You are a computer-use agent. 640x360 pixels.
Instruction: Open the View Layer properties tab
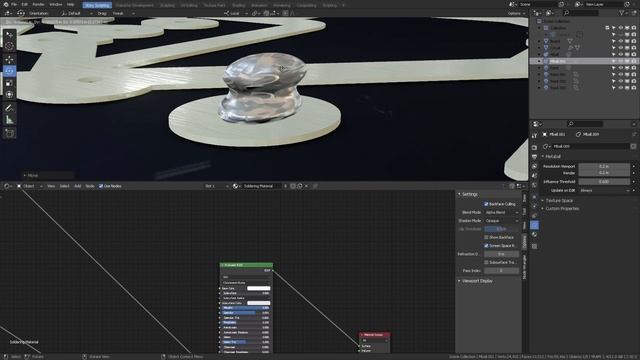(x=534, y=167)
